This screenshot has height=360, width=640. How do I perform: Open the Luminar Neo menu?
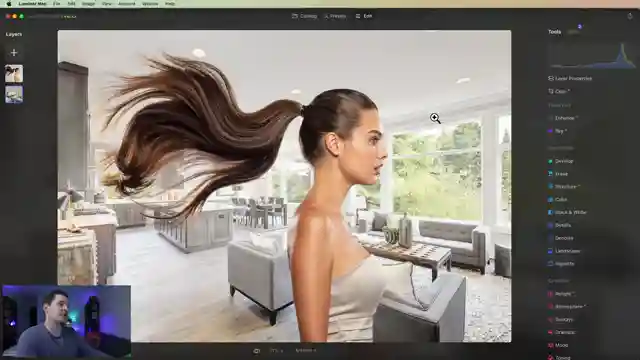click(32, 4)
